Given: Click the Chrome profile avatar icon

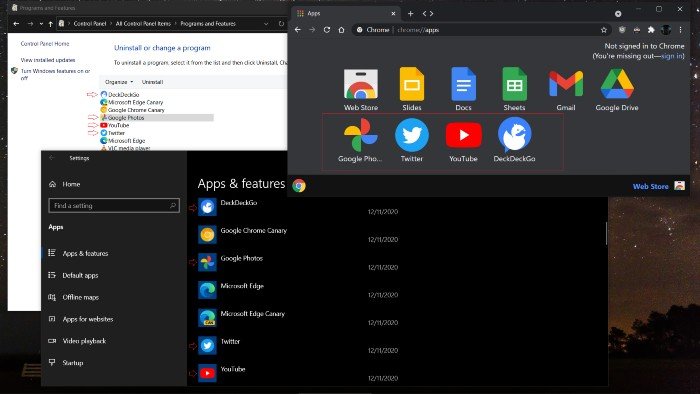Looking at the screenshot, I should tap(666, 30).
